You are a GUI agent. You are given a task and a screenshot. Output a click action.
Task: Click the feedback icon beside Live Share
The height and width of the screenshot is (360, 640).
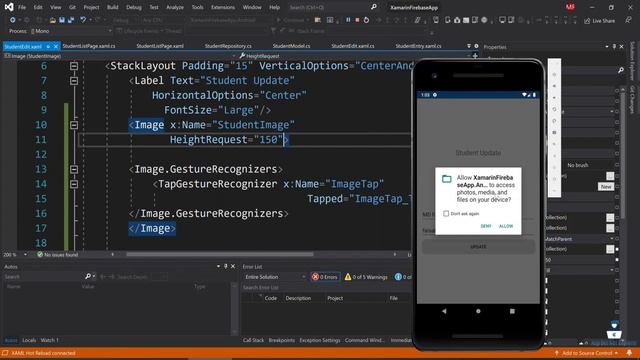[628, 20]
